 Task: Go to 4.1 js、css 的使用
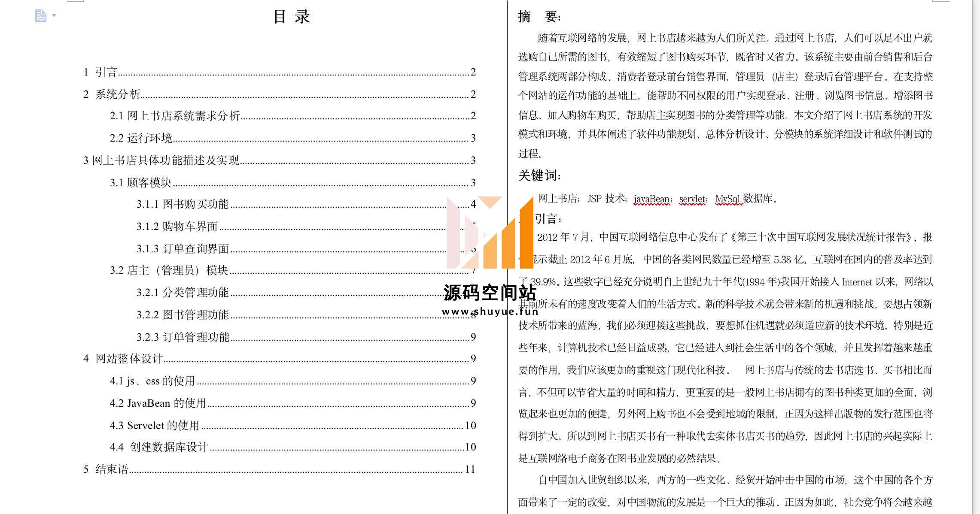coord(152,381)
